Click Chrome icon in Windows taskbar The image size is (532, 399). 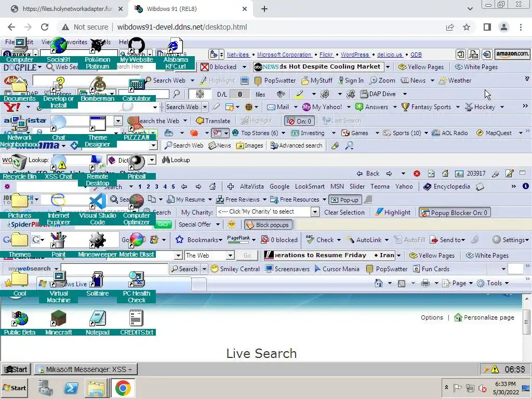pos(123,388)
